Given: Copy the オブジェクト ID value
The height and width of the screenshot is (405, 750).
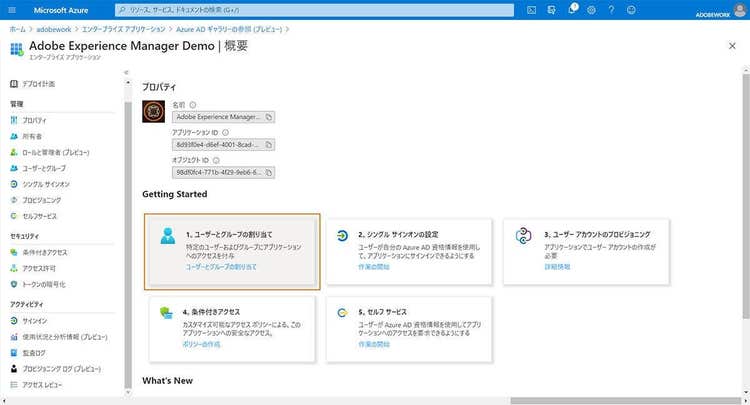Looking at the screenshot, I should (269, 172).
